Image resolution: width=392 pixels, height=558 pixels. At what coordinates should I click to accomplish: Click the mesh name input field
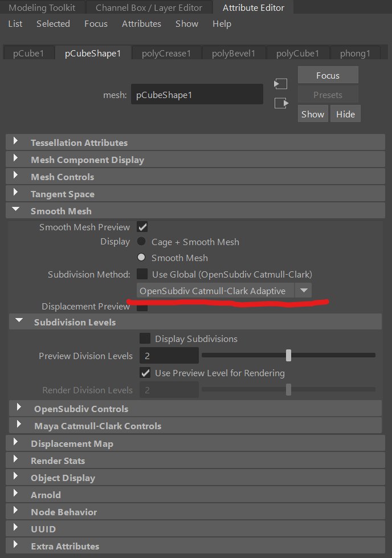[x=197, y=94]
